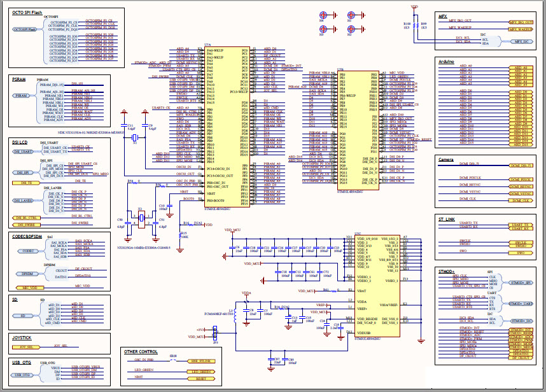The width and height of the screenshot is (546, 392).
Task: Select the PSRAM port symbol
Action: click(x=22, y=95)
